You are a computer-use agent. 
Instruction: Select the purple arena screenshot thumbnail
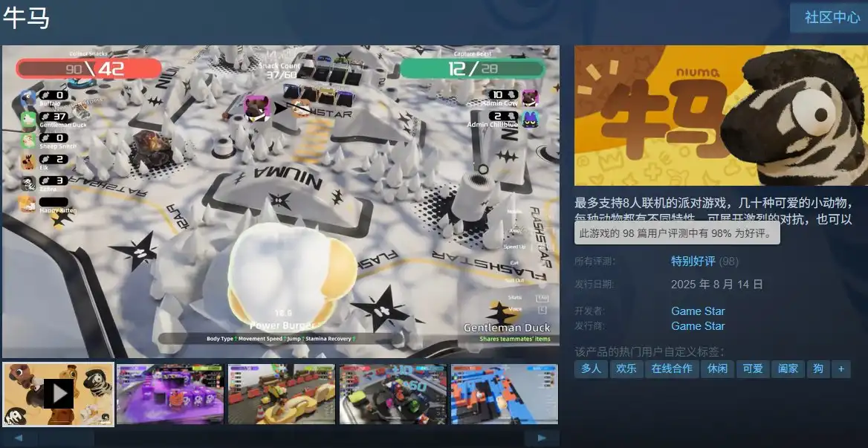coord(170,394)
